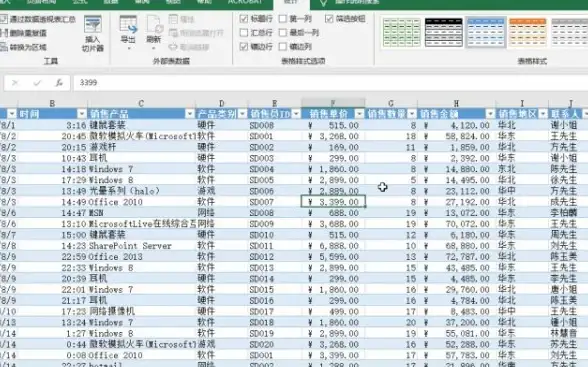Click the greyed Properties (属性) item
Image resolution: width=588 pixels, height=367 pixels.
tap(182, 19)
